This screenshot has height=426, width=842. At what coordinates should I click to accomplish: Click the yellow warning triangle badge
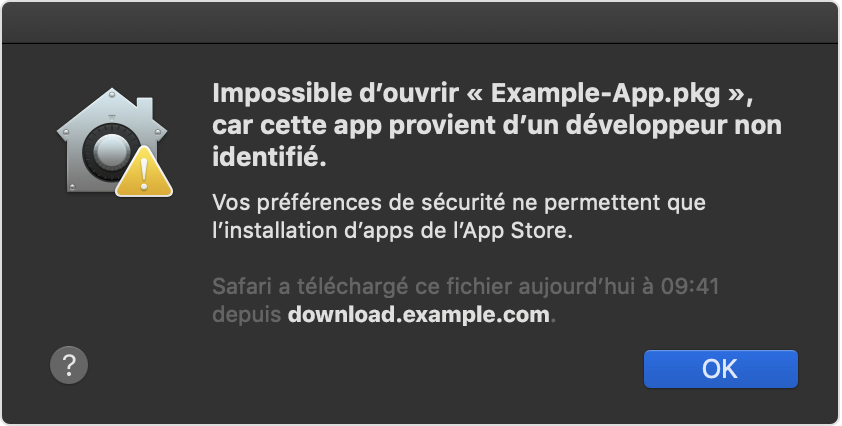pos(144,172)
